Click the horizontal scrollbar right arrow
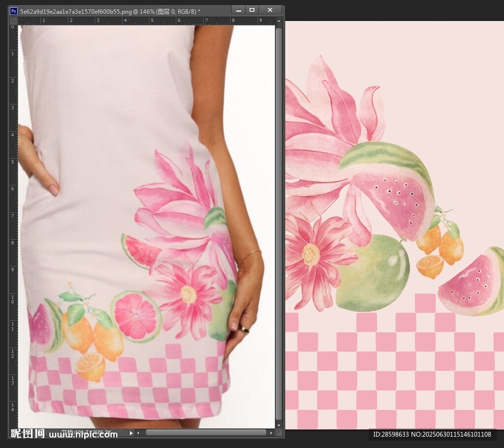This screenshot has height=448, width=504. (271, 433)
